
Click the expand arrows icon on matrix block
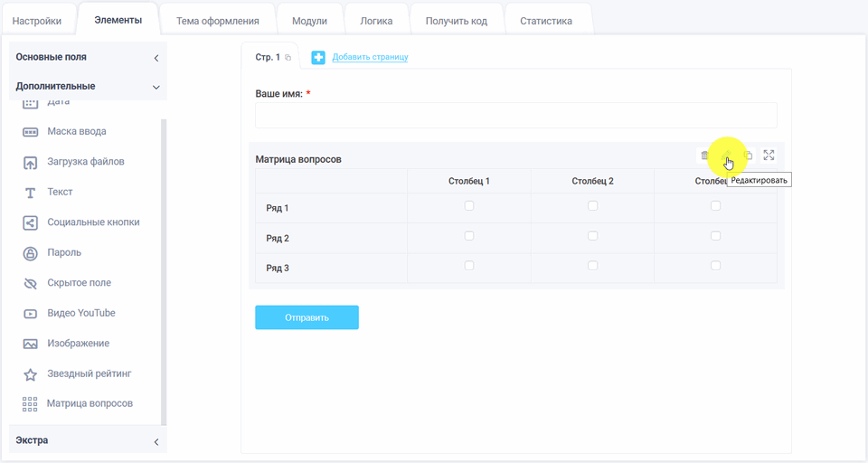coord(769,156)
